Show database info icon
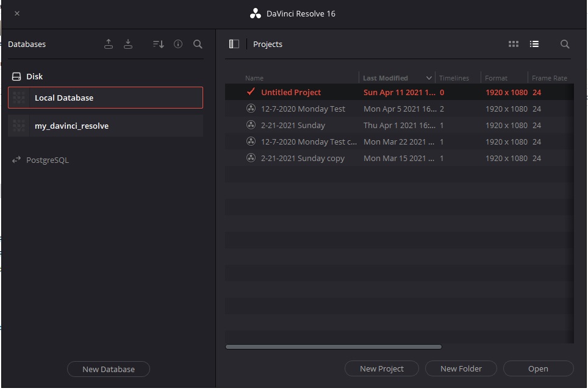 [x=178, y=45]
